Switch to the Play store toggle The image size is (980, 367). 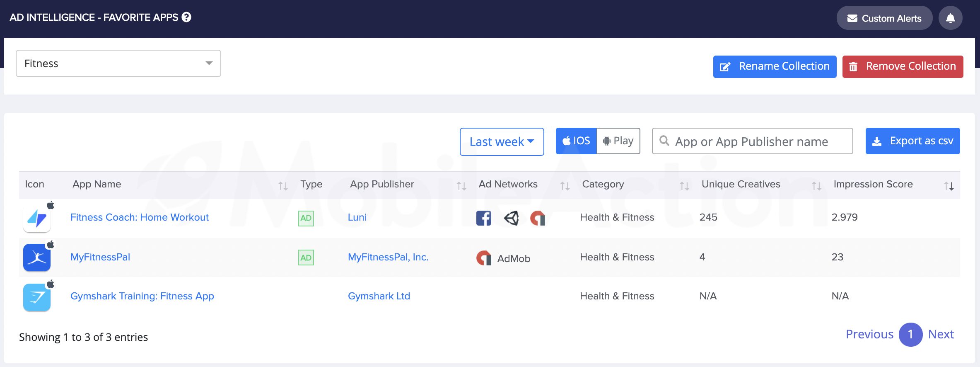[618, 141]
